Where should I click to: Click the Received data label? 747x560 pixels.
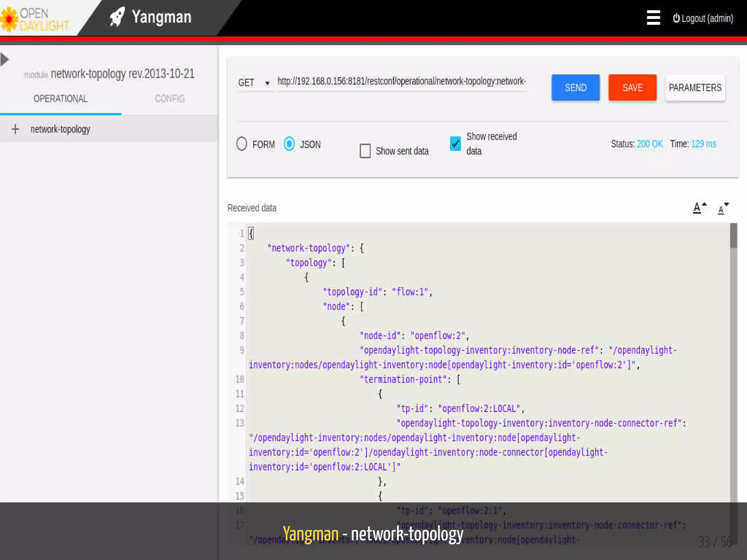pos(252,208)
